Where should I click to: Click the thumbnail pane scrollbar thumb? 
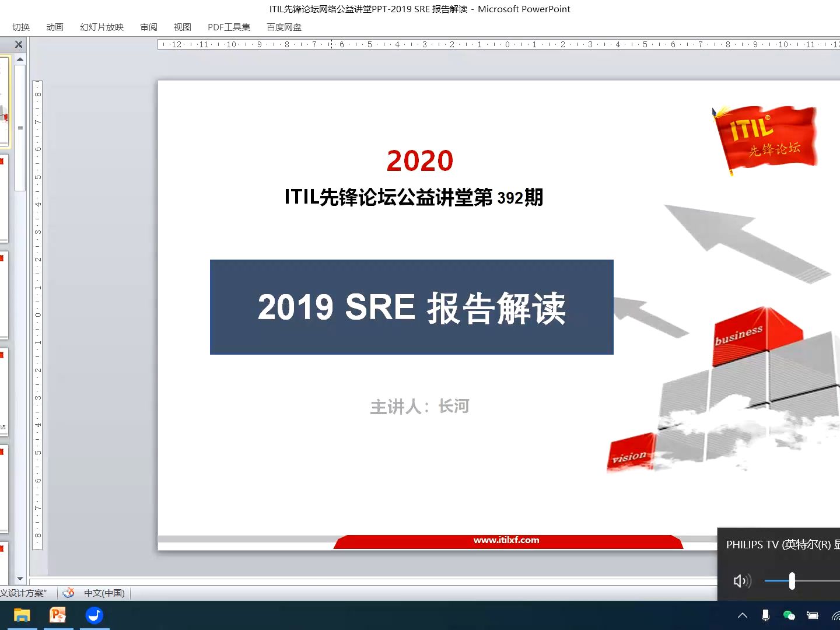pos(20,128)
